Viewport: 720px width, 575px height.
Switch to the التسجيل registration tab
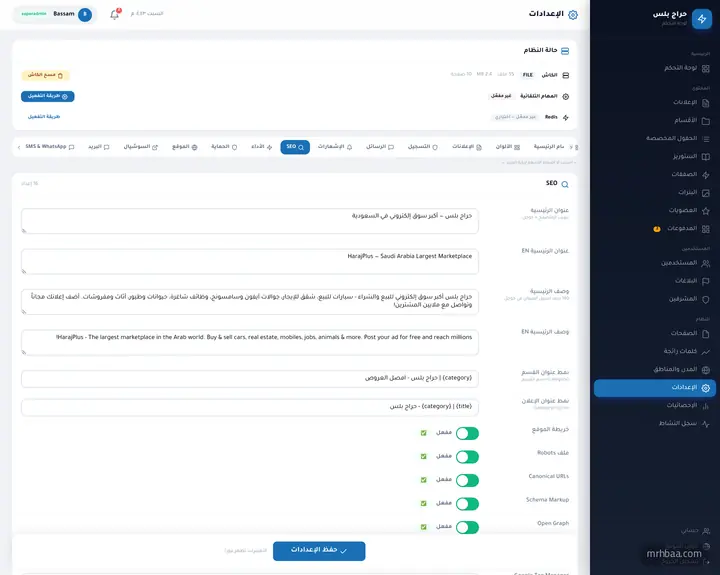click(x=423, y=147)
